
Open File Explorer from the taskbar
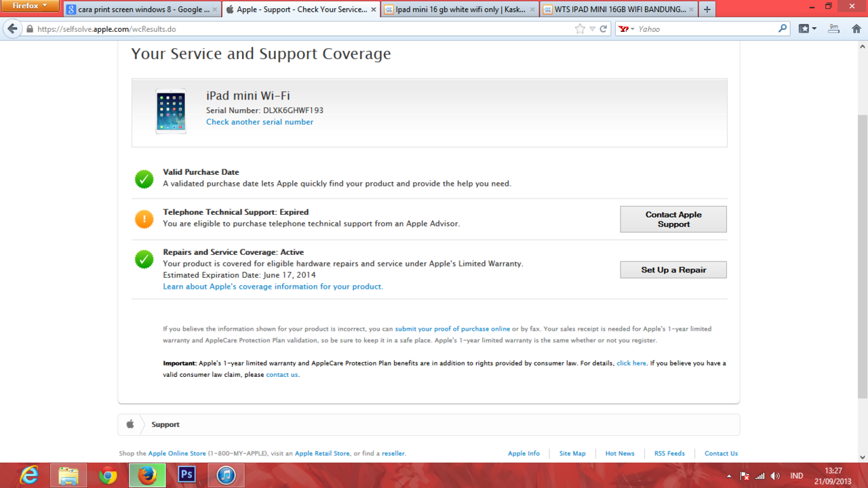[68, 476]
